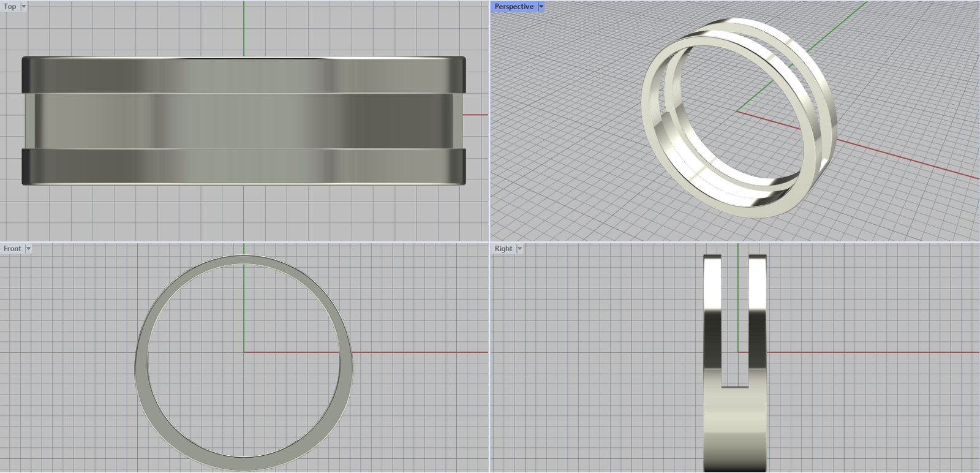Viewport: 980px width, 473px height.
Task: Click the Top viewport title label
Action: (10, 7)
